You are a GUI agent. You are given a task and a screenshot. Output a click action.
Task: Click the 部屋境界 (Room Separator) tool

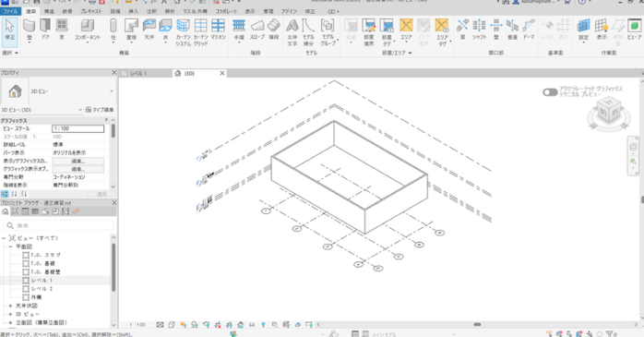click(369, 32)
